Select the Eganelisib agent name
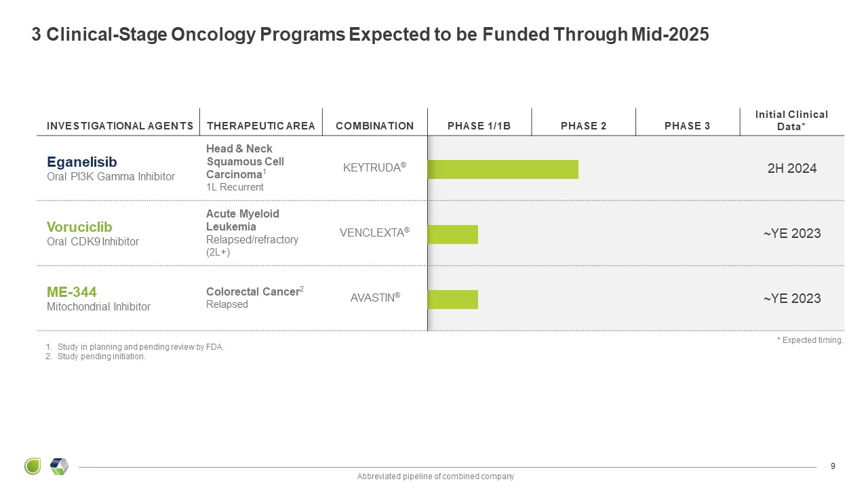Viewport: 868px width, 488px height. [82, 161]
